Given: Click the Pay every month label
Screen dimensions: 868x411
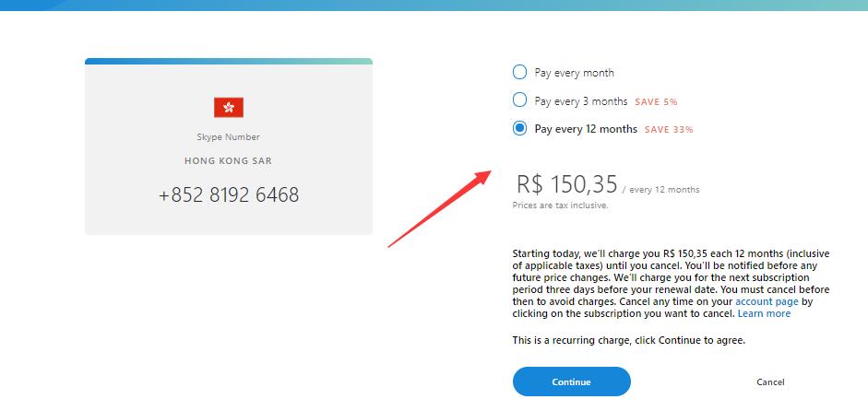Looking at the screenshot, I should click(574, 73).
